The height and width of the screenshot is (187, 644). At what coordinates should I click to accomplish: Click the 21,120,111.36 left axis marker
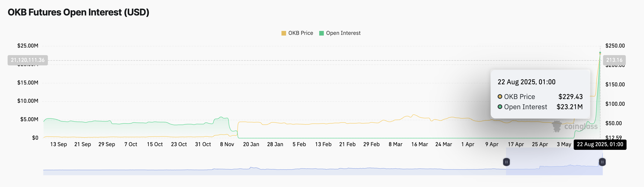pos(28,60)
